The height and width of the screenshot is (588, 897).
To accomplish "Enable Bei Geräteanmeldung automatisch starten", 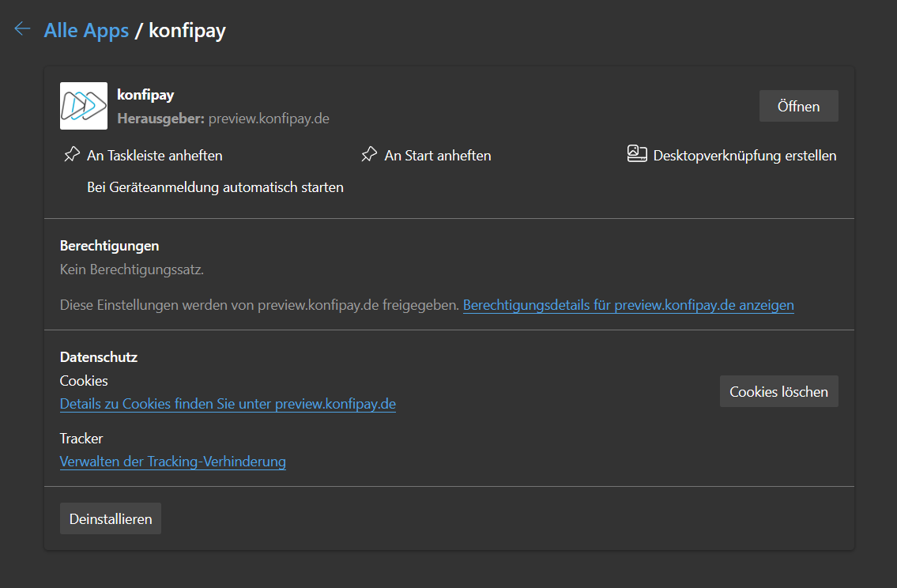I will (215, 187).
